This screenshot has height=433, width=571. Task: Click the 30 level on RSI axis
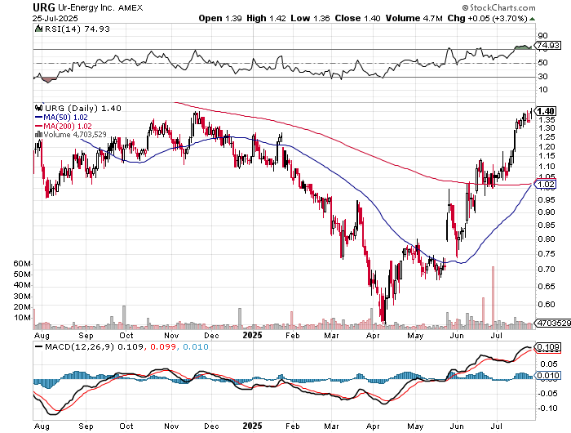pyautogui.click(x=543, y=76)
